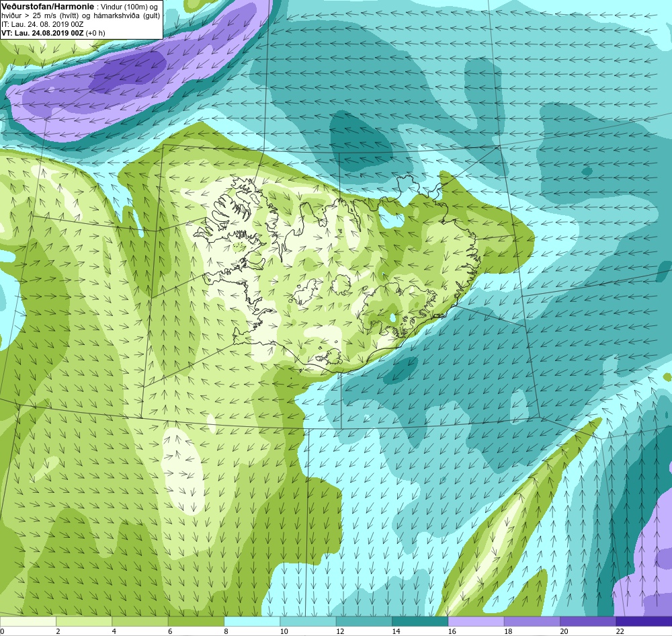Click the legend label '16'

pos(452,631)
